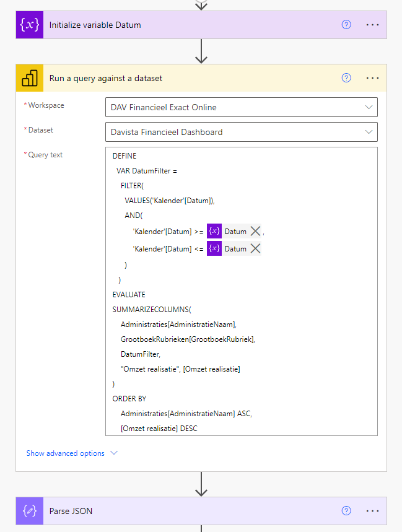Expand Show advanced options
Viewport: 402px width, 532px height.
pos(113,453)
